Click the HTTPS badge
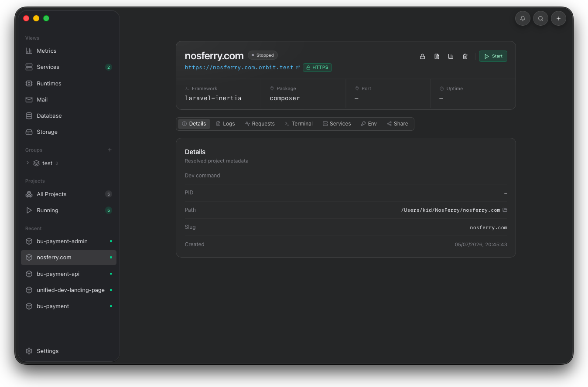This screenshot has width=588, height=387. click(317, 68)
